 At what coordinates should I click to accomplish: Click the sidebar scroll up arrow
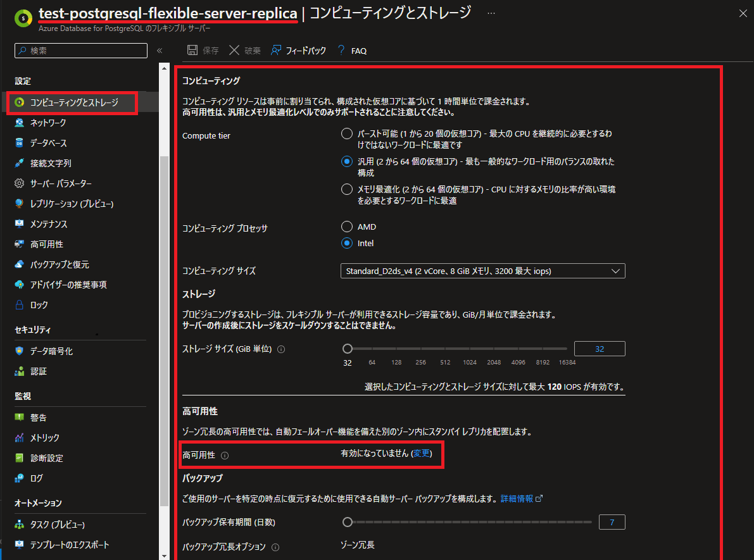pyautogui.click(x=164, y=68)
